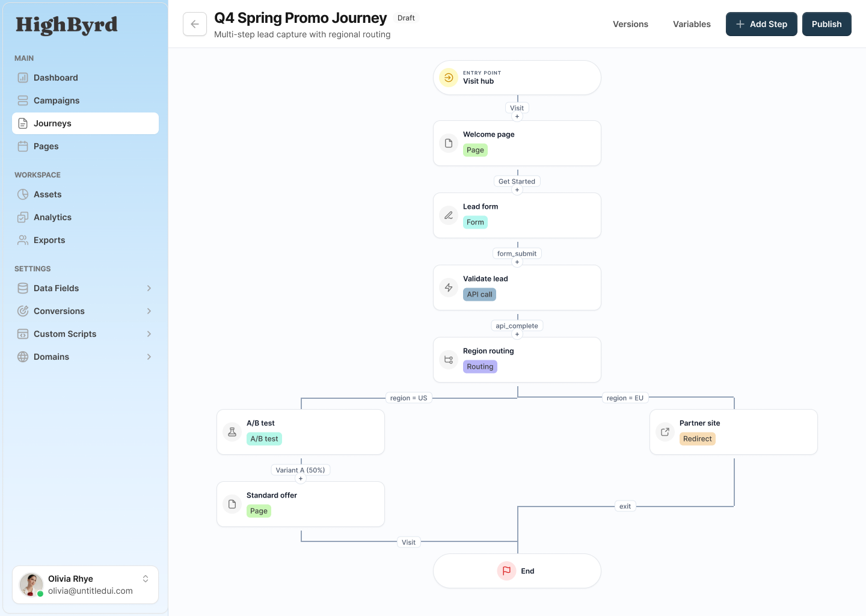Click the back arrow button

pyautogui.click(x=195, y=24)
